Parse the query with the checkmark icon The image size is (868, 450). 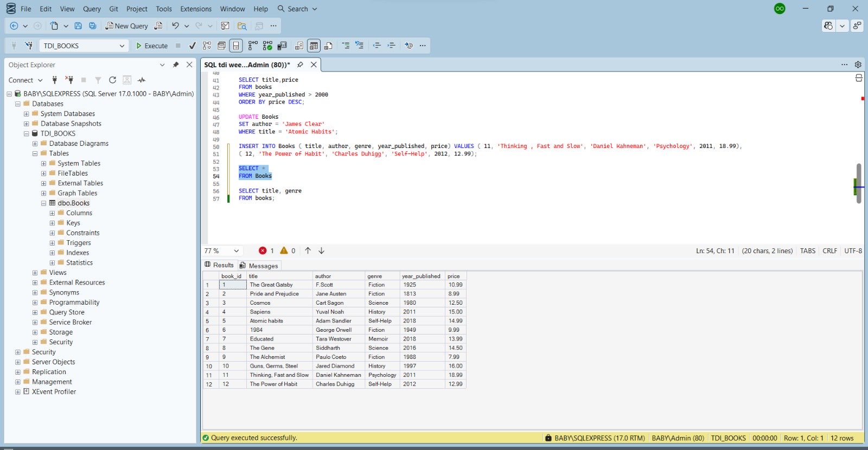click(x=192, y=46)
